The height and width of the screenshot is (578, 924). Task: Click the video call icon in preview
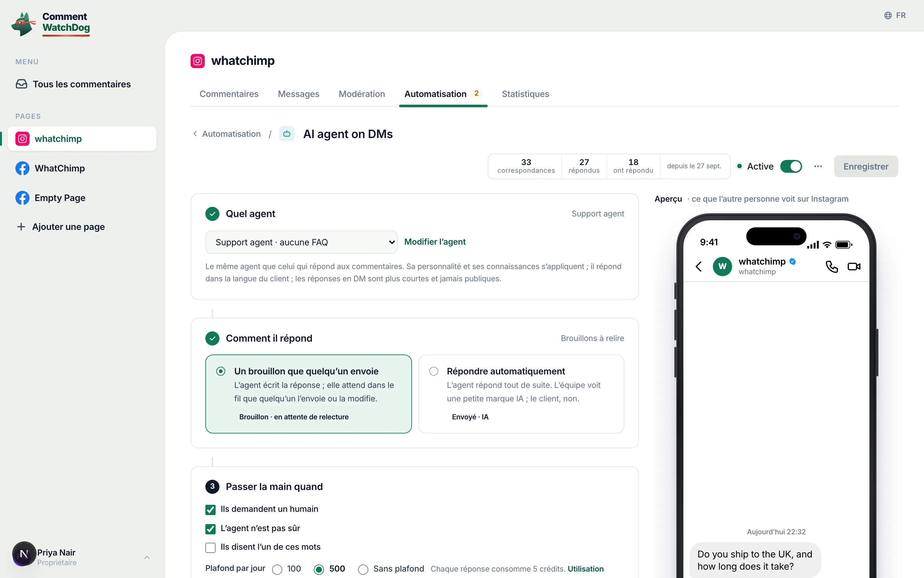point(854,267)
